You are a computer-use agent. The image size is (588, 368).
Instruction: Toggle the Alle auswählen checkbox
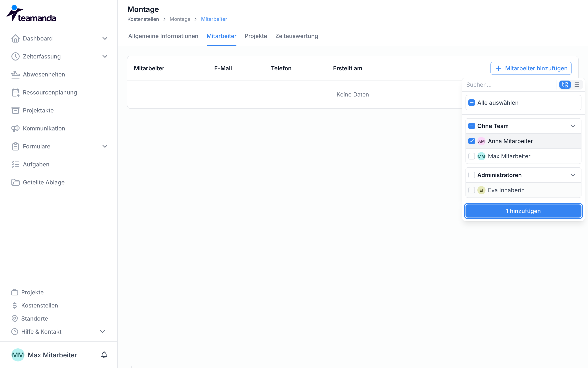coord(472,103)
